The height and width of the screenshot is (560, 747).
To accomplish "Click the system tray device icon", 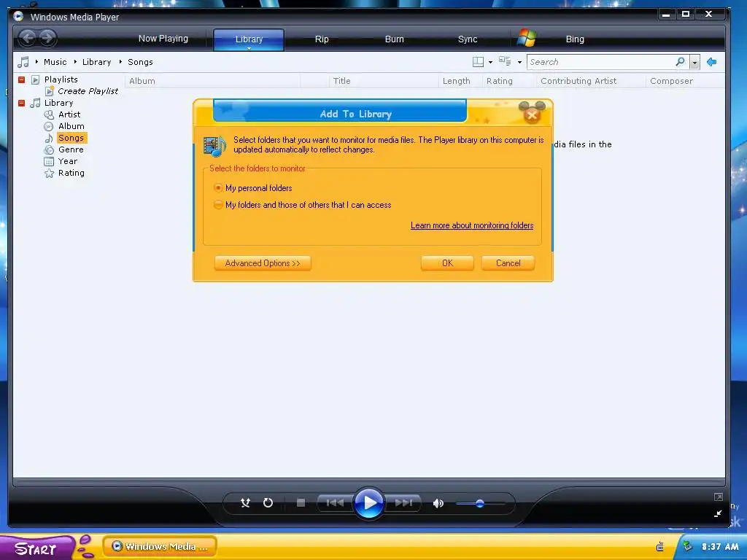I will [x=659, y=547].
